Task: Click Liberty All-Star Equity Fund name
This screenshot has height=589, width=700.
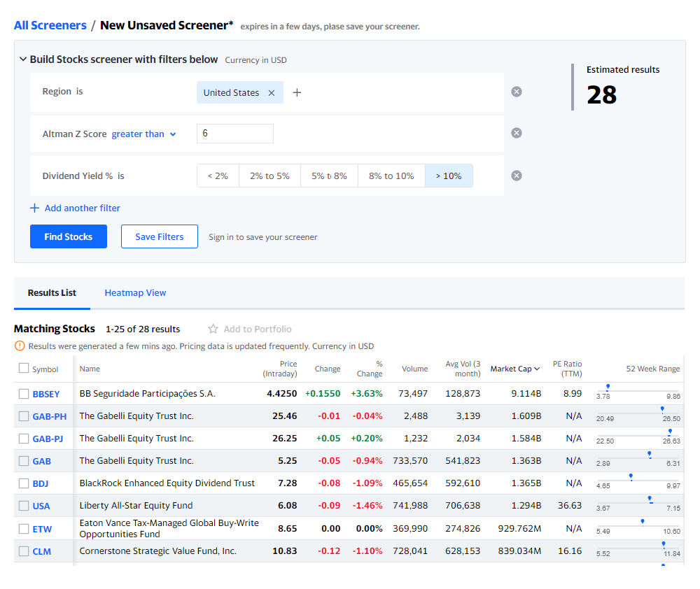Action: 136,505
